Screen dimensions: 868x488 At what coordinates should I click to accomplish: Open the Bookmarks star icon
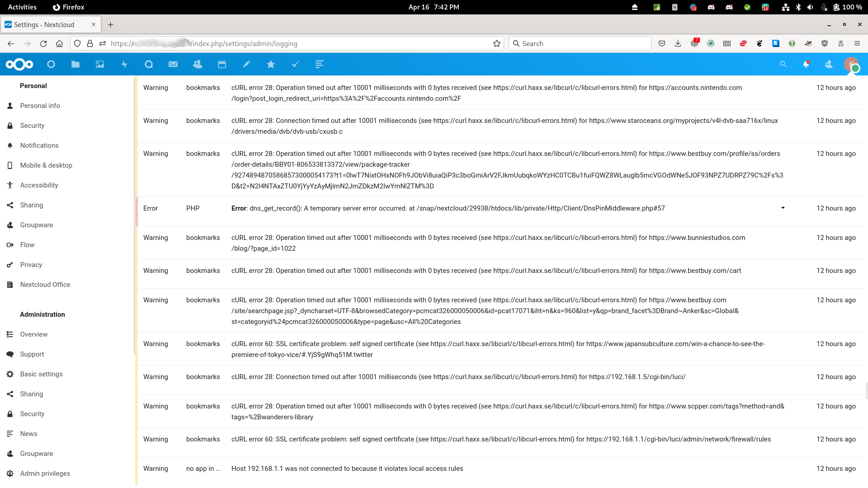click(271, 65)
